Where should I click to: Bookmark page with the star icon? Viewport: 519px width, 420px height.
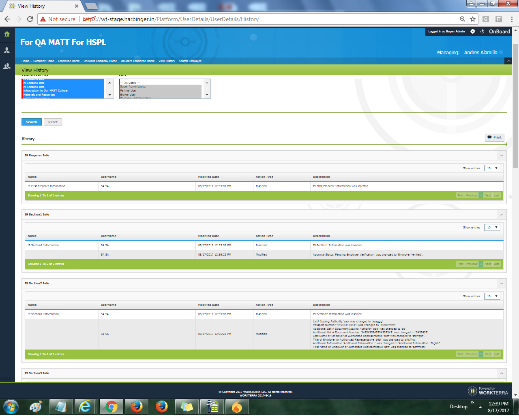pos(472,19)
